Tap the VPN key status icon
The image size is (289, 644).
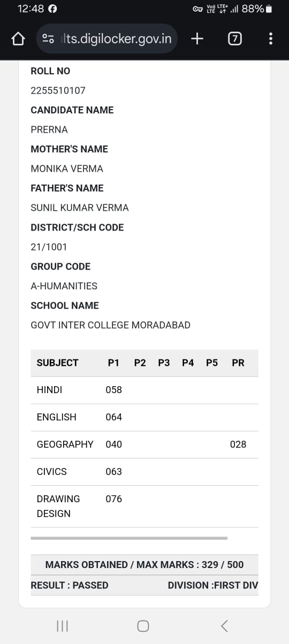[x=198, y=9]
